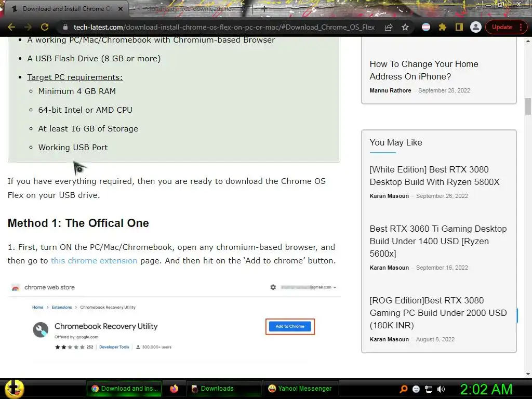532x399 pixels.
Task: Click the red Update button
Action: pos(502,27)
